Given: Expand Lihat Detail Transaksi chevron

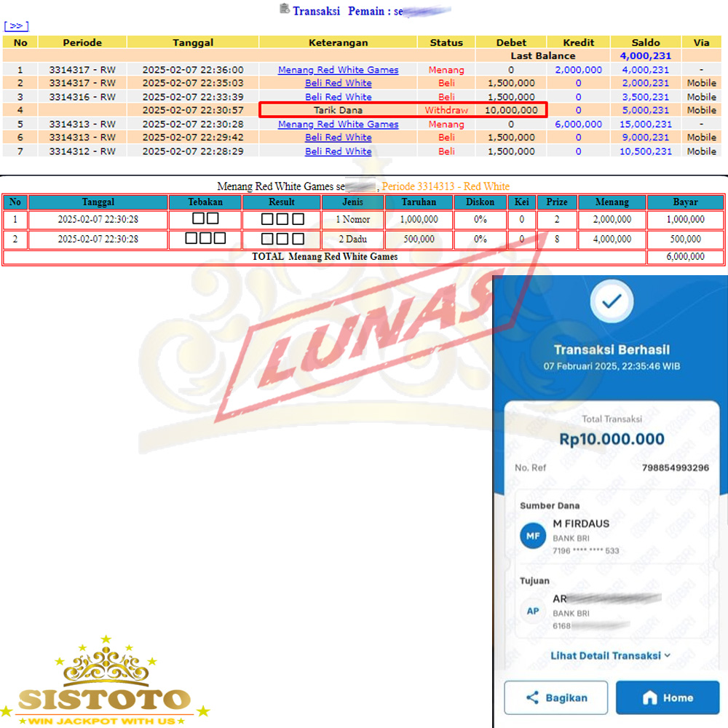Looking at the screenshot, I should coord(667,655).
